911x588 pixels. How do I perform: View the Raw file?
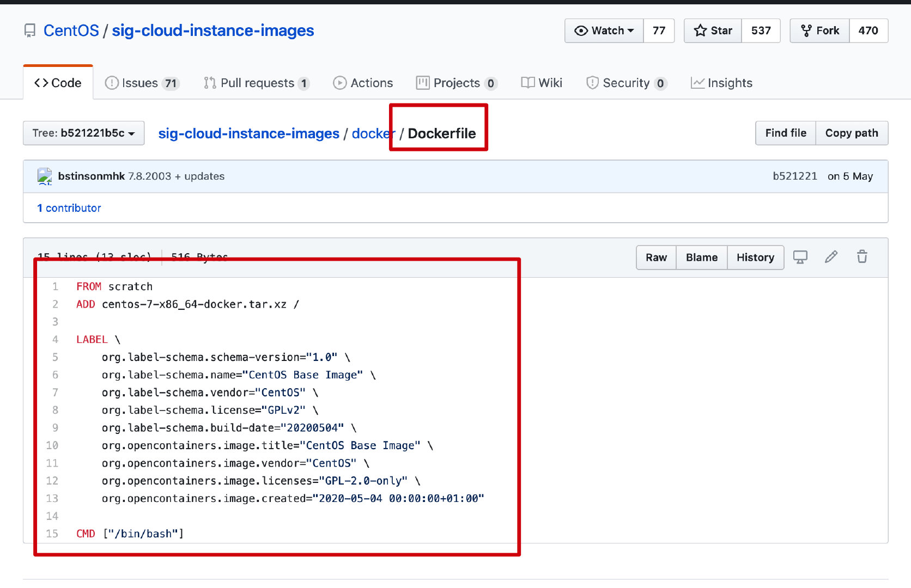click(x=657, y=258)
